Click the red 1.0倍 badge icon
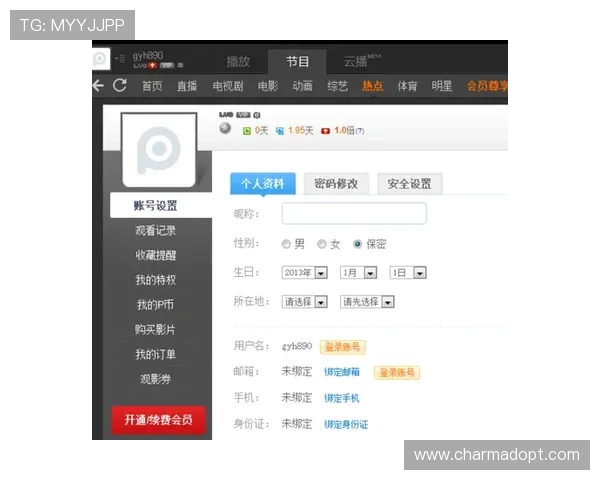 [325, 131]
